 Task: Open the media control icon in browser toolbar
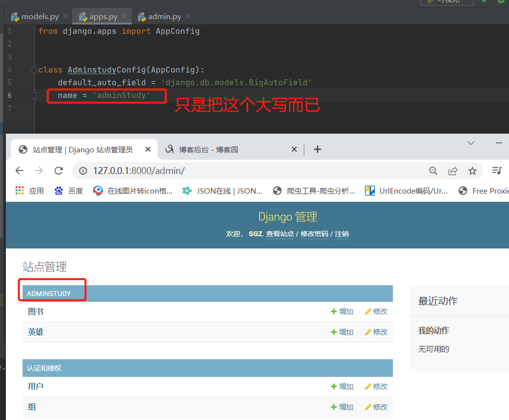click(497, 171)
